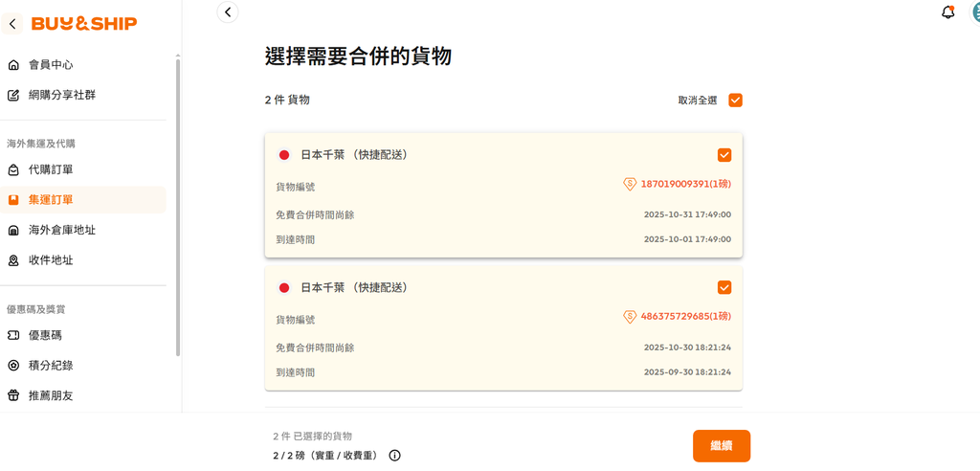Open 代購訂單 in sidebar menu
This screenshot has width=980, height=471.
pos(51,169)
